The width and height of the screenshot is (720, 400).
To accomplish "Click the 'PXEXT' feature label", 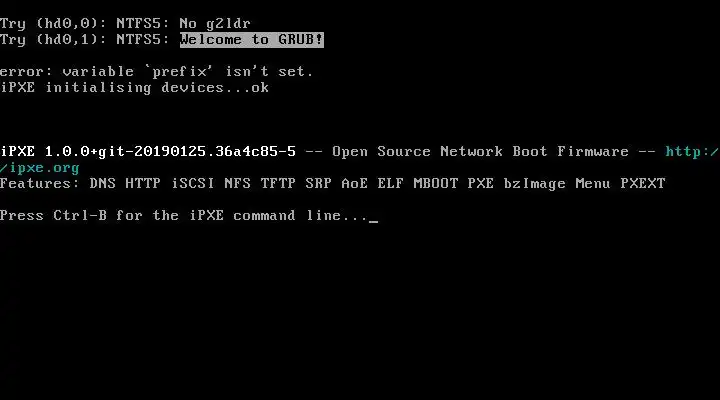I will point(643,184).
